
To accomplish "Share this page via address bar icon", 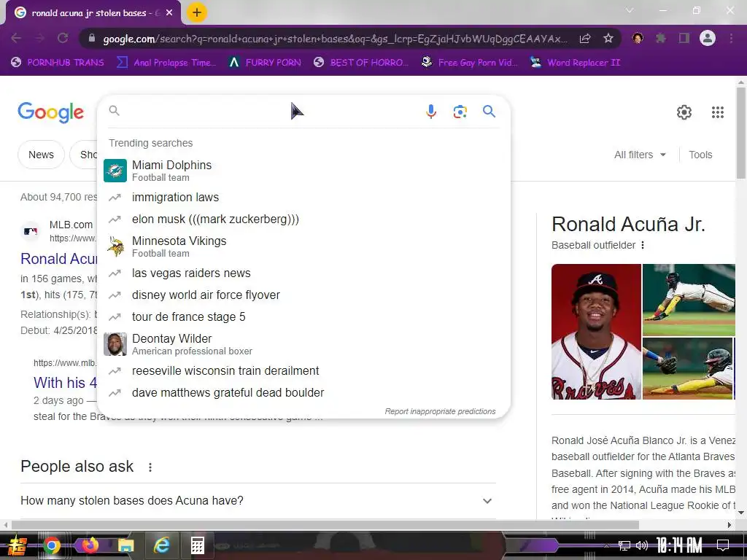I will point(585,38).
